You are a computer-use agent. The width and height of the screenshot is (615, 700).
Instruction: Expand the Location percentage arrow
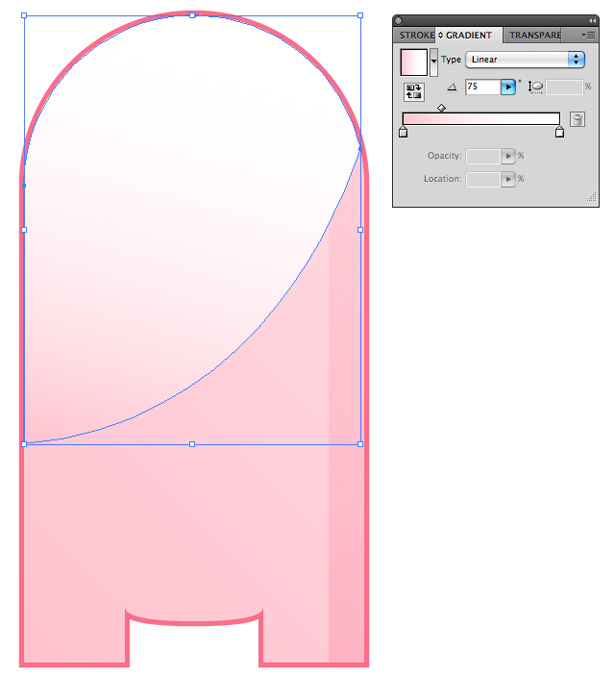(508, 179)
